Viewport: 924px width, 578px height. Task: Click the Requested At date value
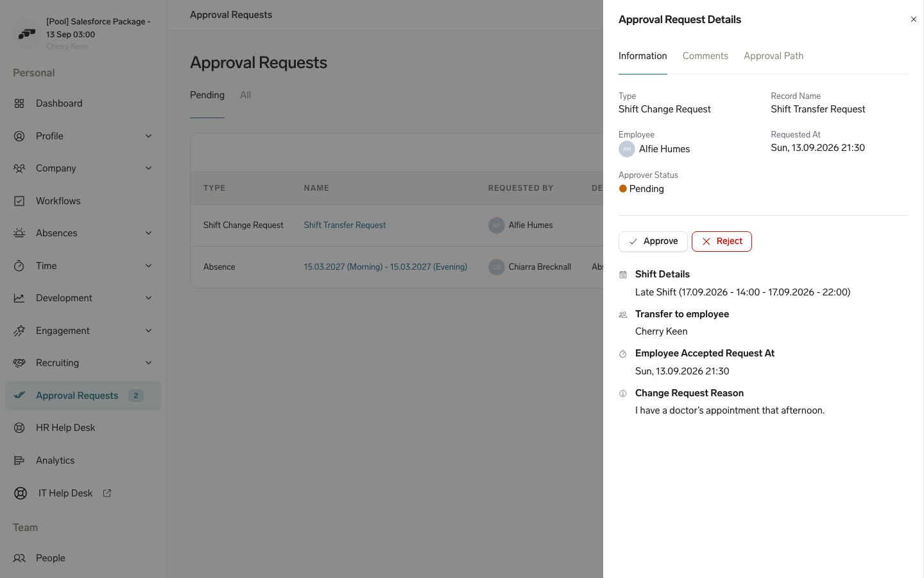[817, 148]
